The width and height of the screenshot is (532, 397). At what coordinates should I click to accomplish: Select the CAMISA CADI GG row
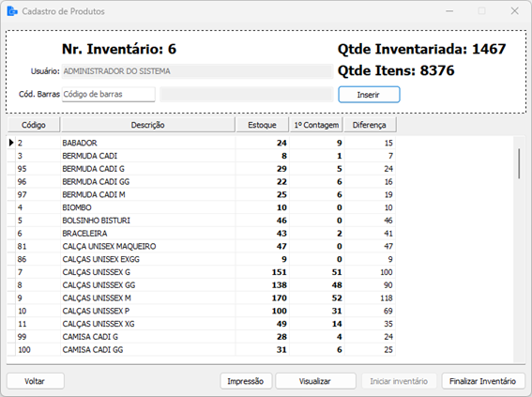point(202,349)
